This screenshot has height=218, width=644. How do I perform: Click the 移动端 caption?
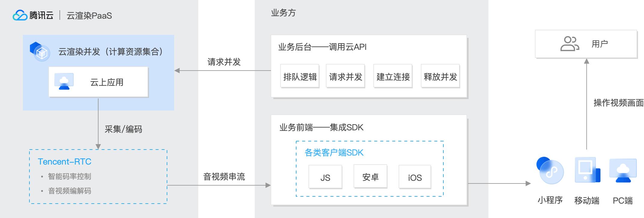587,200
